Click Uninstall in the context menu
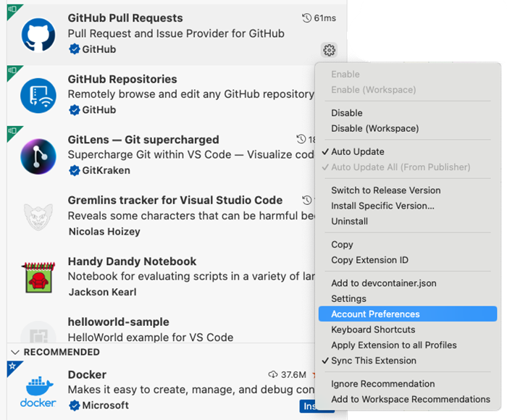The image size is (507, 420). point(349,222)
